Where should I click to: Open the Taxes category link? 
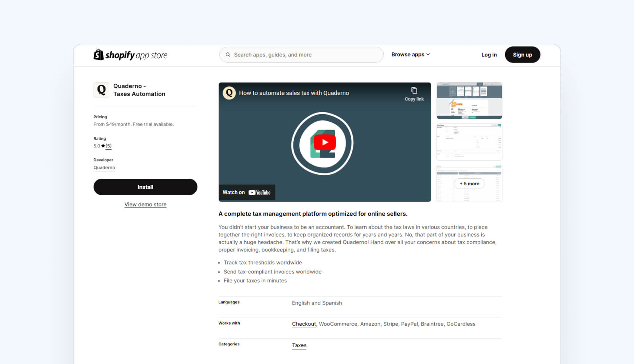pyautogui.click(x=299, y=345)
